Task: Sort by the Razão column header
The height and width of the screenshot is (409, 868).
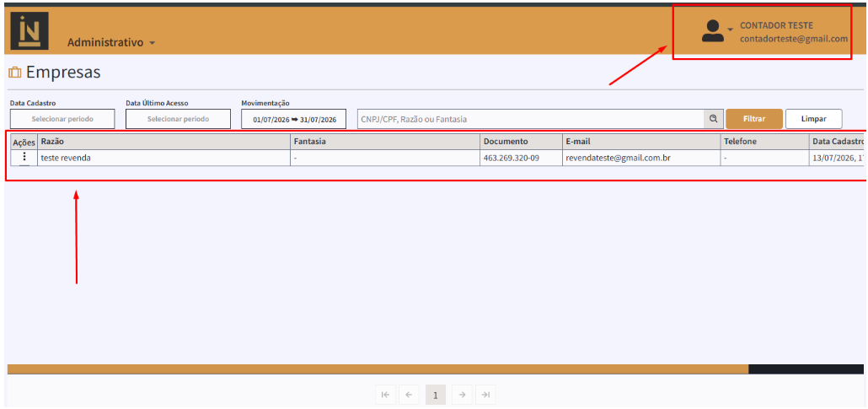Action: [x=164, y=142]
